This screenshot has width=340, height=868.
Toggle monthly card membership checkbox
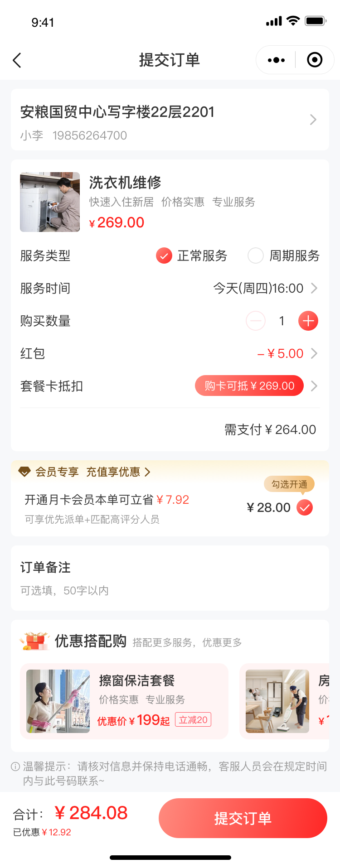(305, 508)
